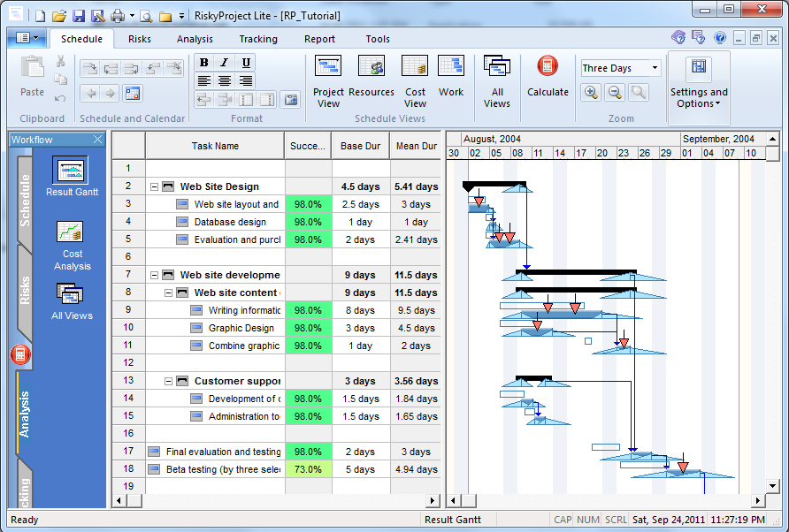Viewport: 789px width, 532px height.
Task: Select 98.0% cell for Database design
Action: click(308, 222)
